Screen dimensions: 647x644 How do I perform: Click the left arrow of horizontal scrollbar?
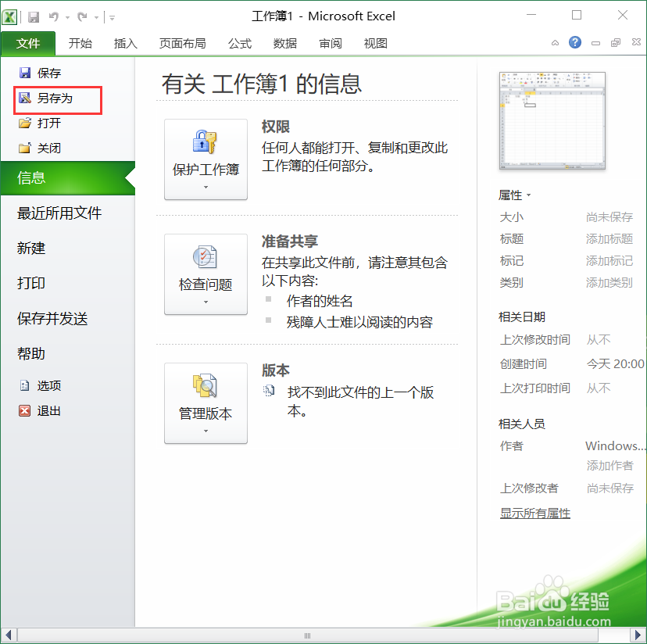click(9, 635)
